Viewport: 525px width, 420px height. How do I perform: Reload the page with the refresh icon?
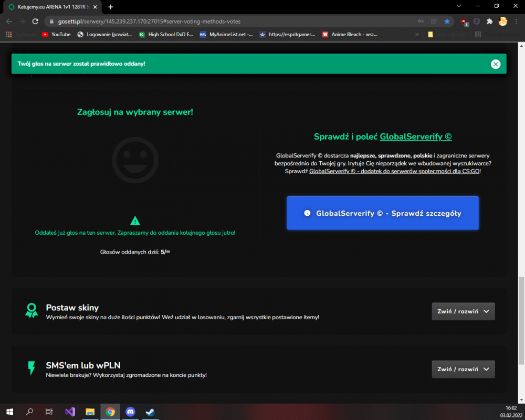35,22
